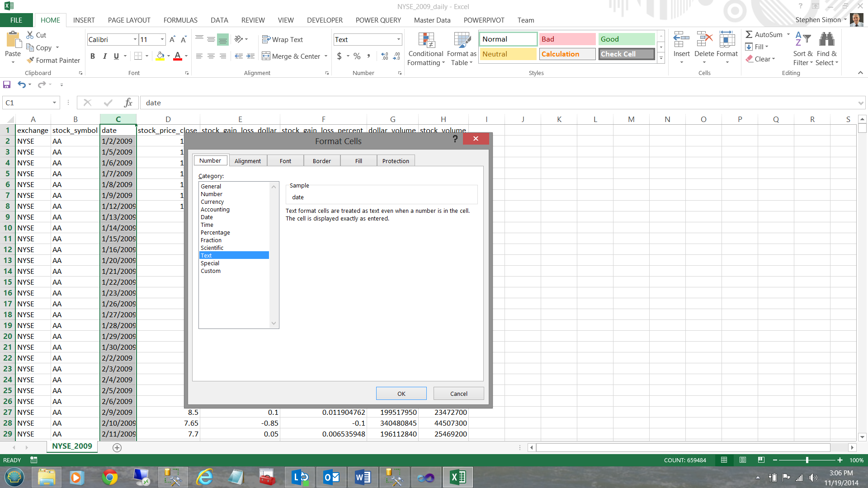Toggle Wrap Text on the ribbon
The image size is (868, 488).
(x=283, y=40)
